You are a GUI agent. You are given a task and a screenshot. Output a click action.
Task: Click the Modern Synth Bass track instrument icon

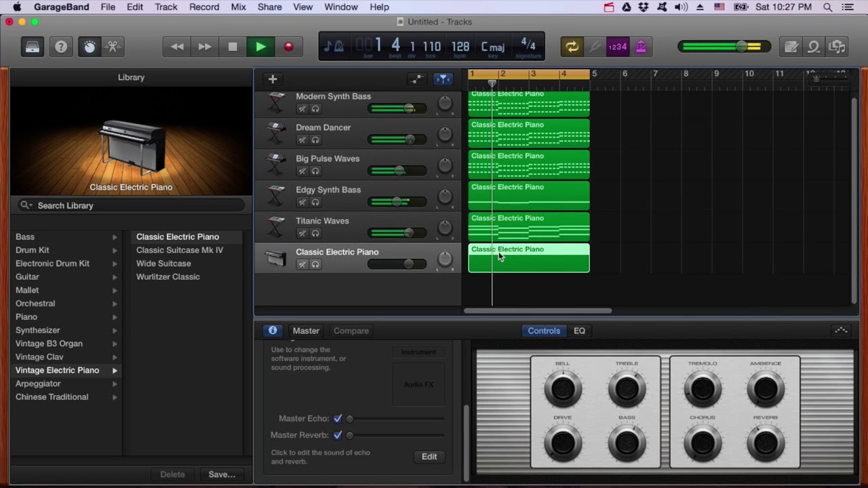276,102
